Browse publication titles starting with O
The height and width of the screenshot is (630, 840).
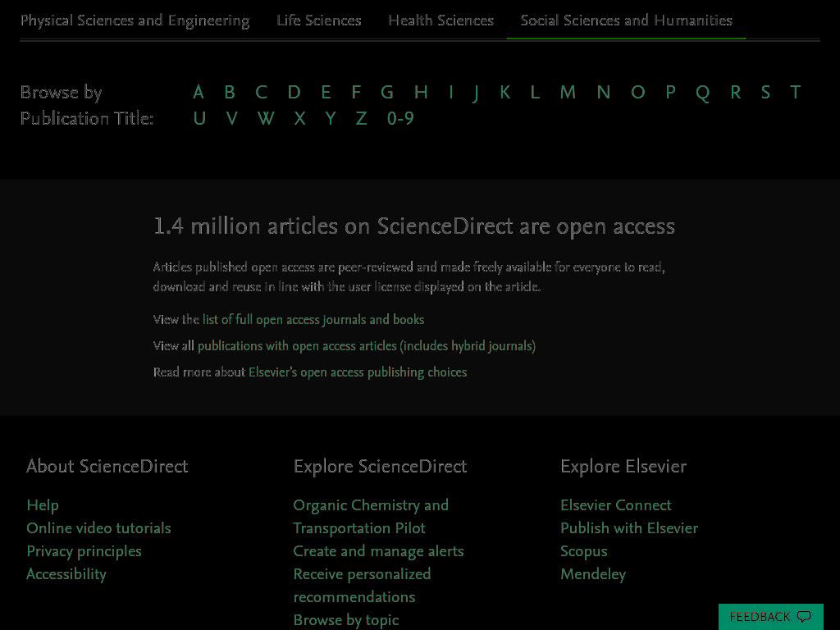pyautogui.click(x=637, y=92)
